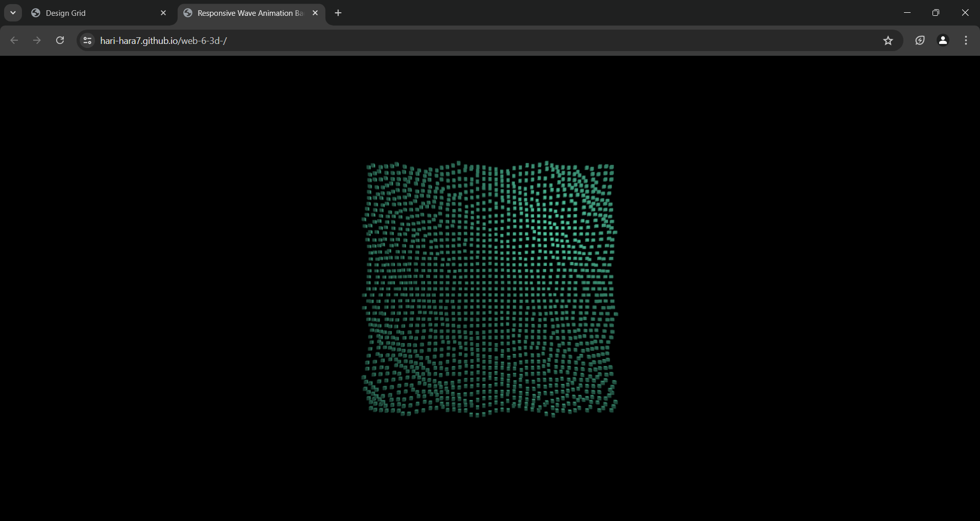Open a new browser tab
The height and width of the screenshot is (521, 980).
(x=338, y=13)
